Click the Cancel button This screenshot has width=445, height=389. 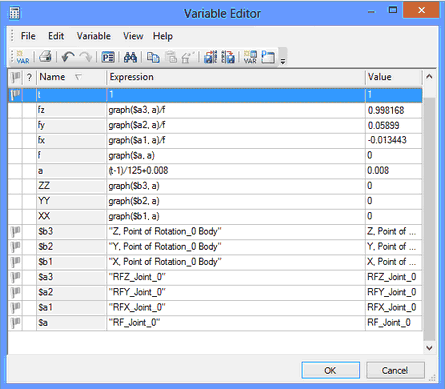(395, 370)
